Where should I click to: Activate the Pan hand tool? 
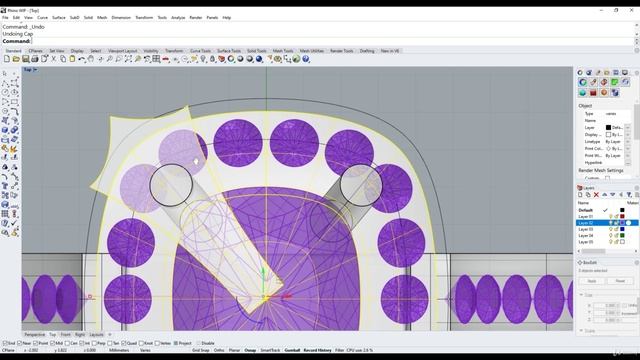point(91,59)
